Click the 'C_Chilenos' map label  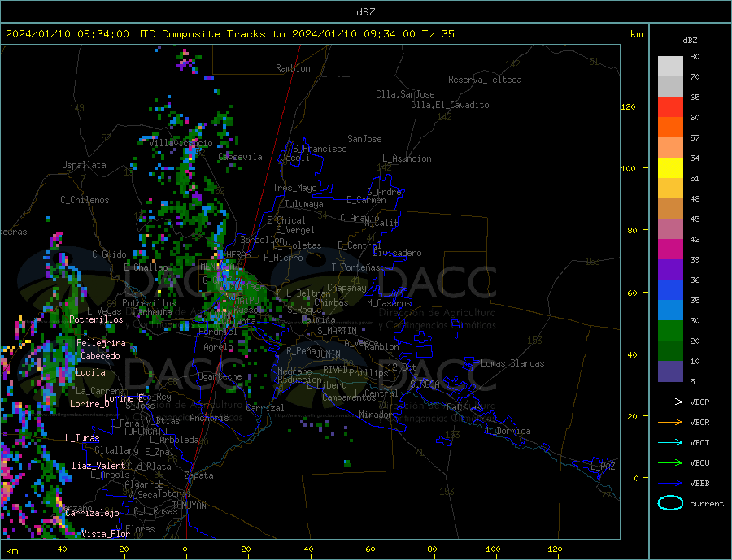tap(85, 200)
